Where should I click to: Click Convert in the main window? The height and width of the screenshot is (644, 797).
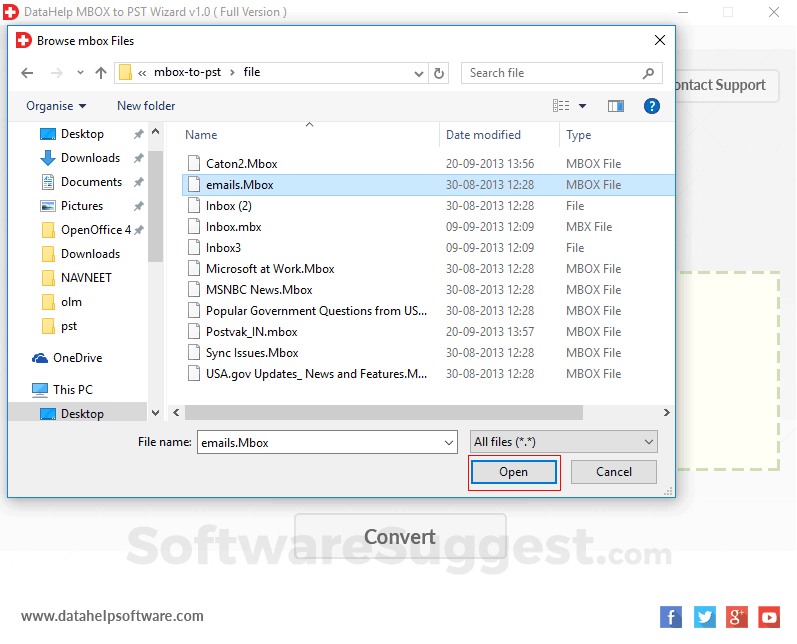(x=400, y=536)
